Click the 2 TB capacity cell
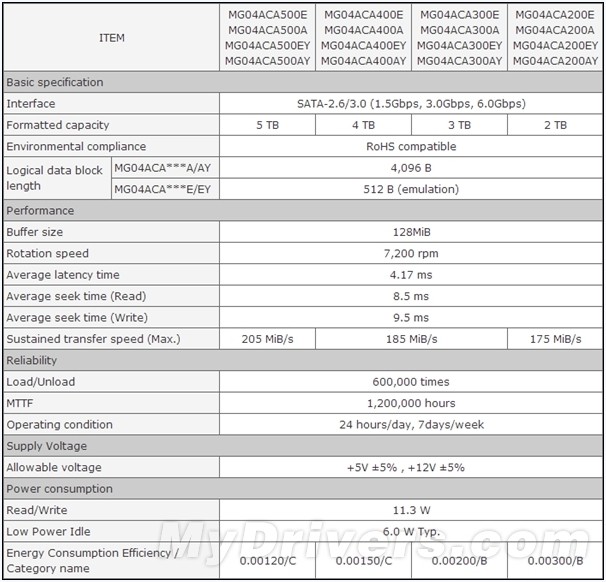 555,125
